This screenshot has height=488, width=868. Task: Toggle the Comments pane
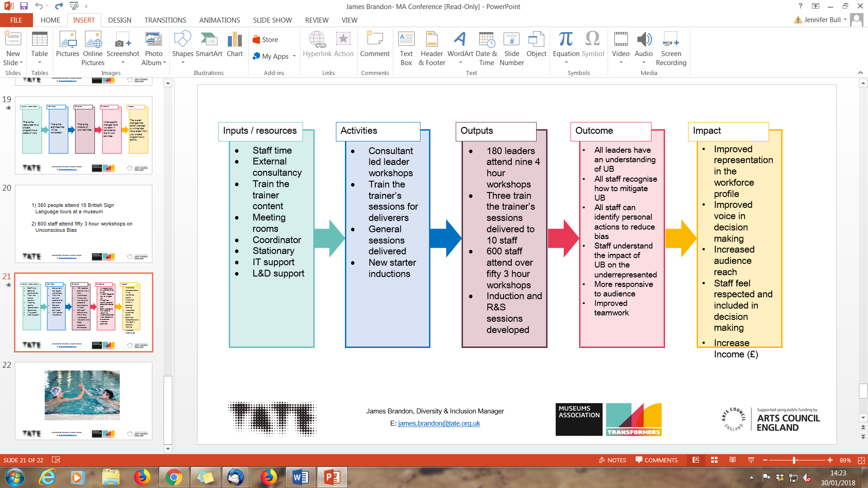coord(656,460)
